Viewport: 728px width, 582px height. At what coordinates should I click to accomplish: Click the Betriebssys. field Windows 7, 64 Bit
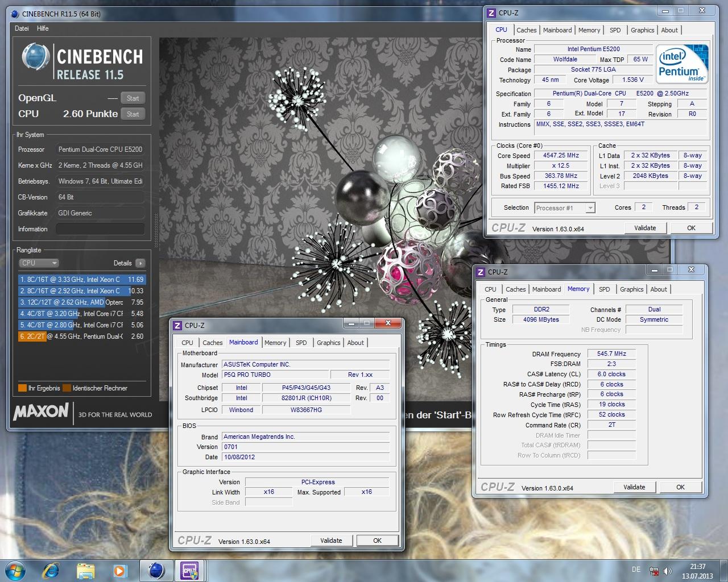100,181
